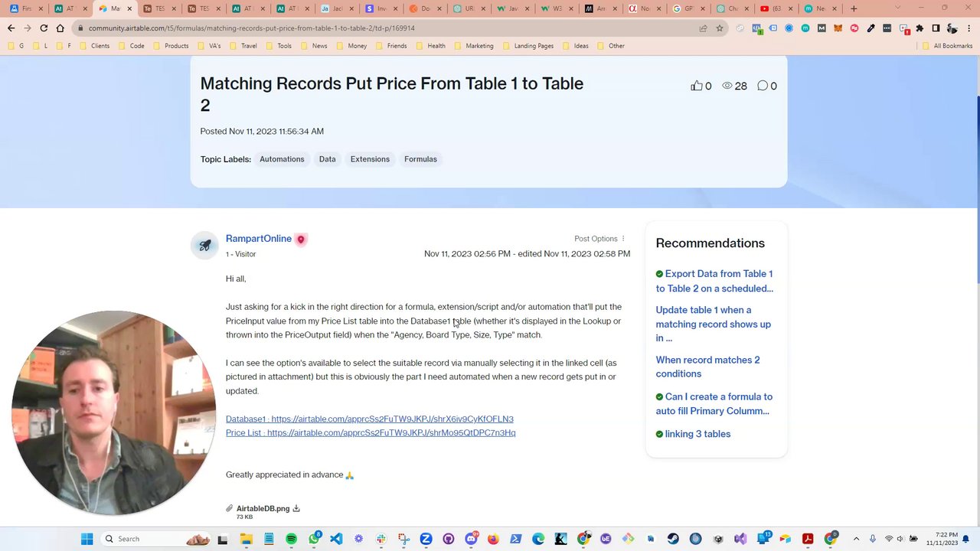980x551 pixels.
Task: Go back to the previous page
Action: click(11, 28)
